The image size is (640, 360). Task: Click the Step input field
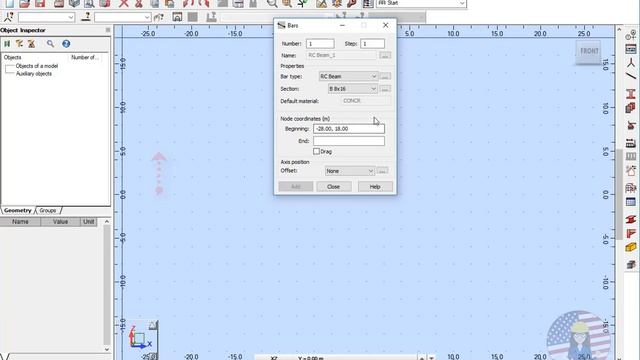point(372,44)
